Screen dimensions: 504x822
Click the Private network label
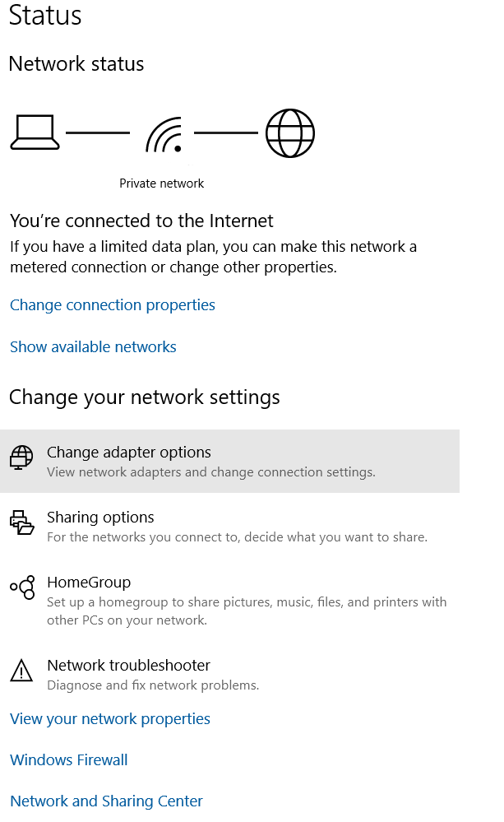pyautogui.click(x=162, y=183)
